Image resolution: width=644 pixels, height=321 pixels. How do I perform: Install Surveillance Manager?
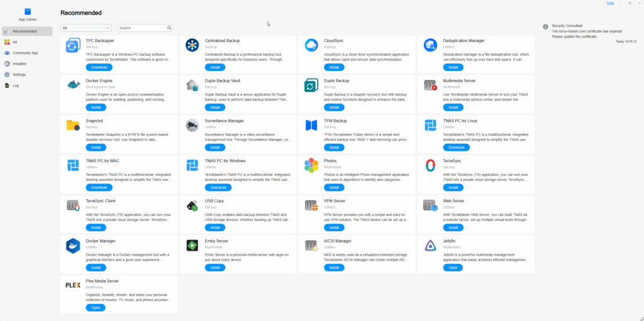(x=215, y=148)
